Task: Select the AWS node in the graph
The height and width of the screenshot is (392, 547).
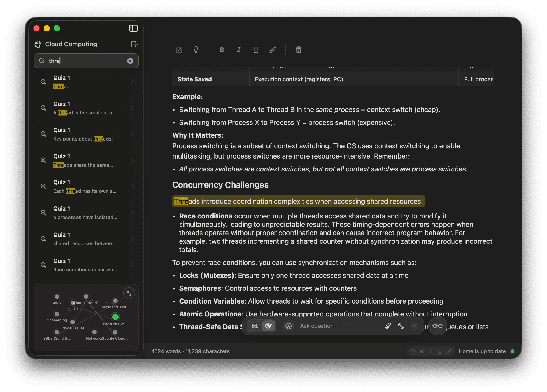Action: tap(57, 297)
